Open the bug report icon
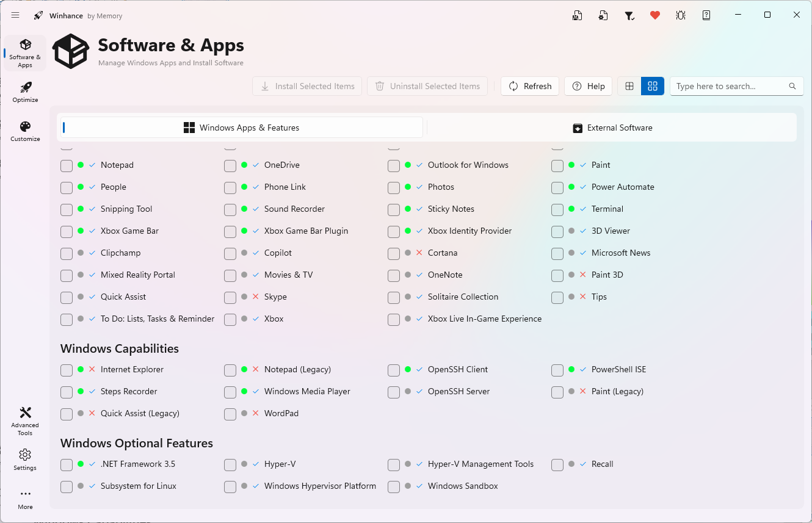Viewport: 812px width, 523px height. [681, 15]
